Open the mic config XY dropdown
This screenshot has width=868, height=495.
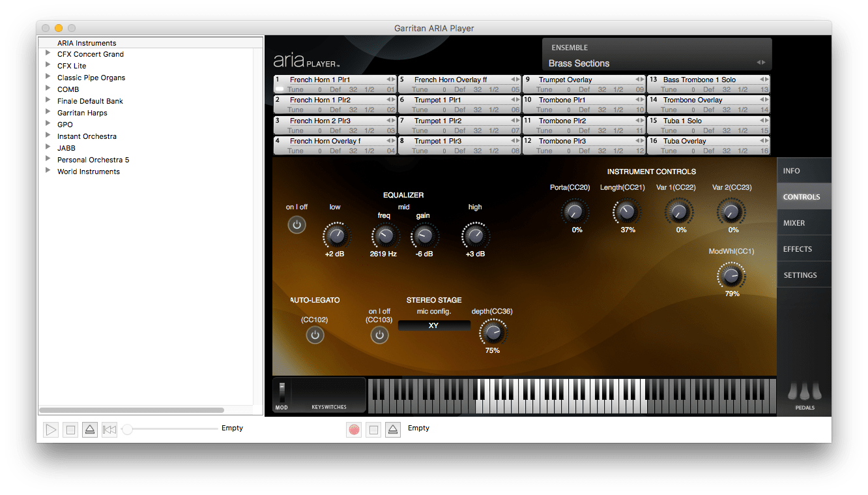pos(434,325)
